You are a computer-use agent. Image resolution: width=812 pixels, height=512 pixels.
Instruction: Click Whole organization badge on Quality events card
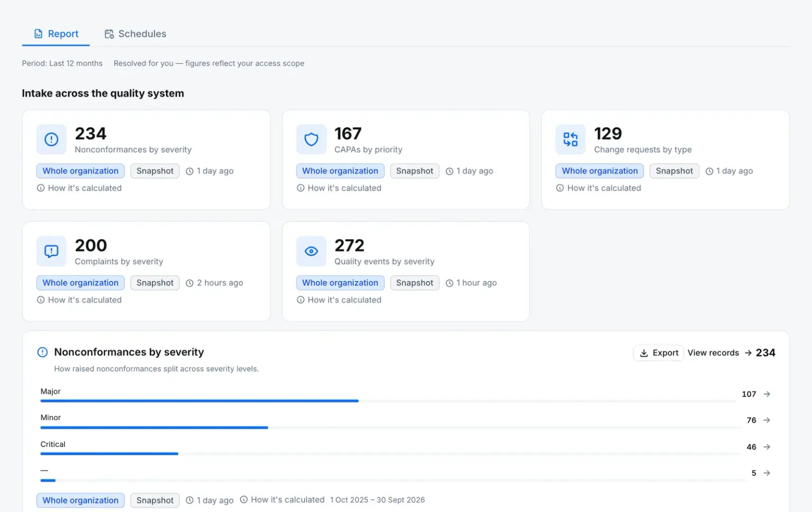coord(340,283)
